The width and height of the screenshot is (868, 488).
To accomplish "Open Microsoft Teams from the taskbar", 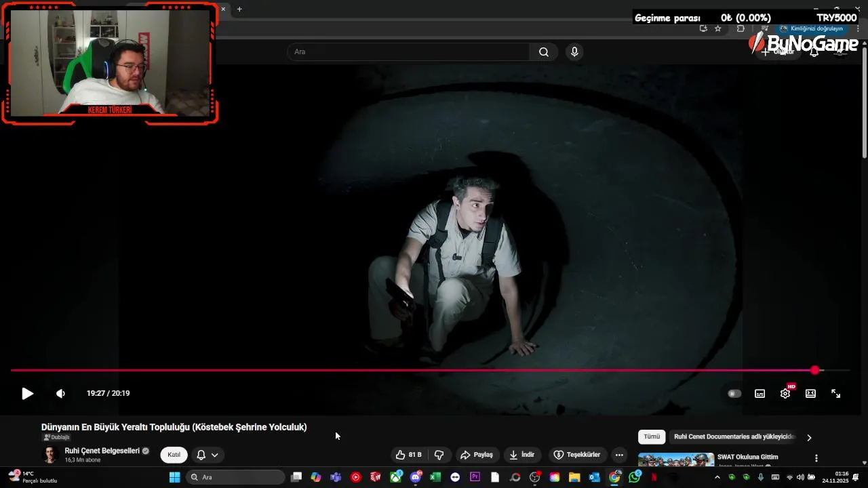I will point(336,477).
